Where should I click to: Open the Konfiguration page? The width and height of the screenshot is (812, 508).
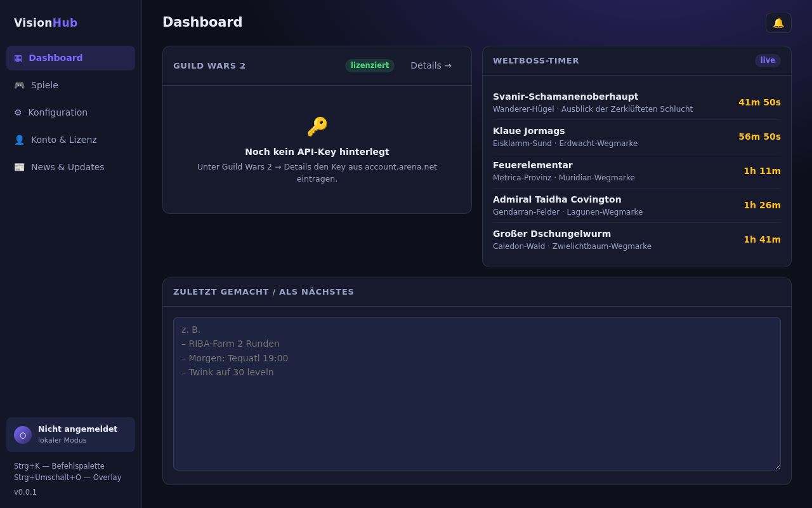point(70,112)
